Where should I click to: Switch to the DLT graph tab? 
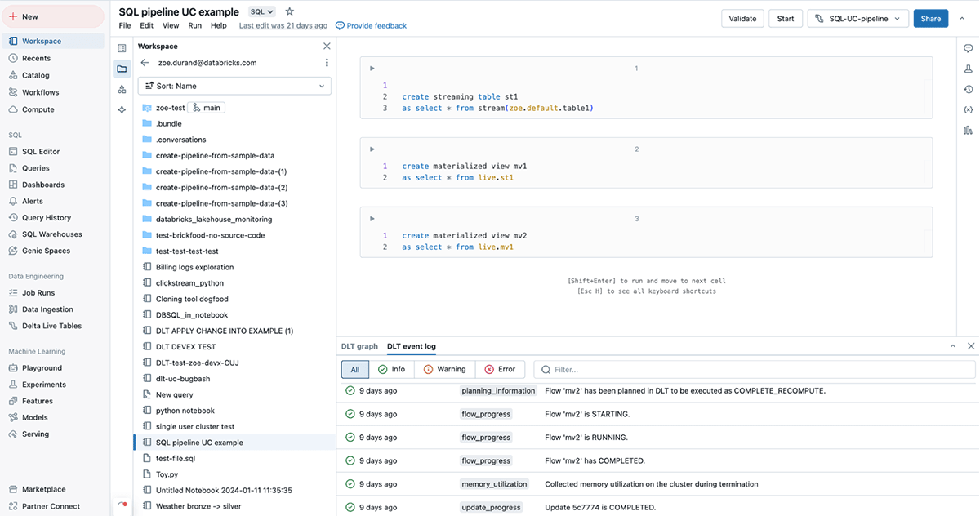point(359,346)
